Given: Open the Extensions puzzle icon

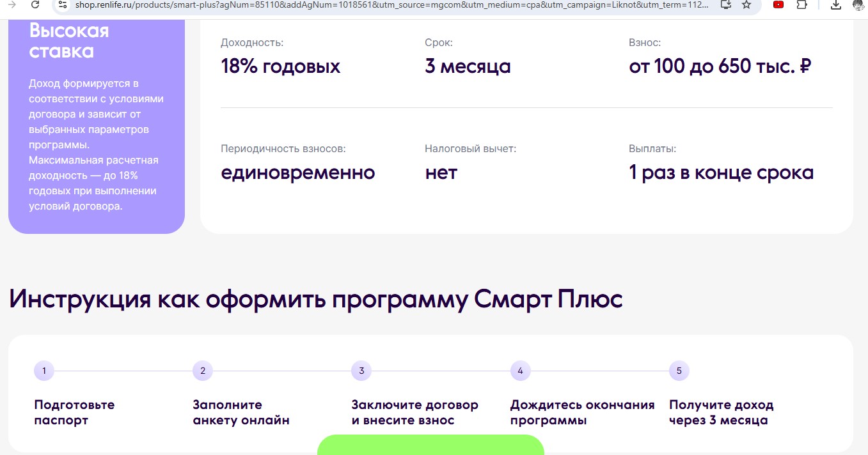Looking at the screenshot, I should click(801, 4).
